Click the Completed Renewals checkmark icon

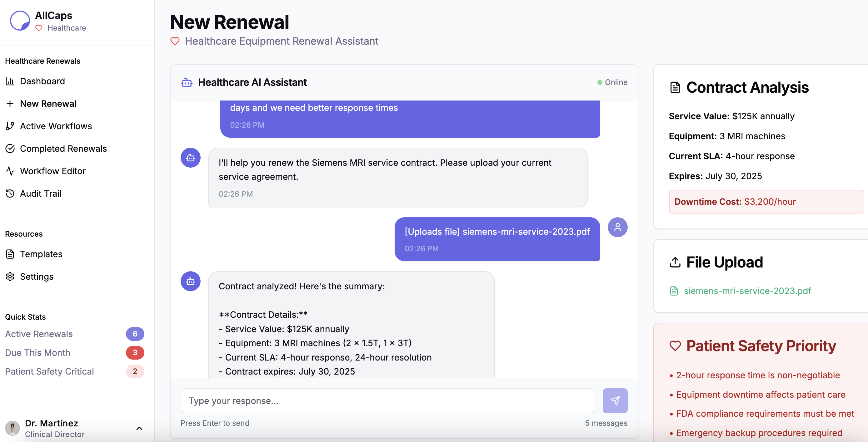[10, 149]
